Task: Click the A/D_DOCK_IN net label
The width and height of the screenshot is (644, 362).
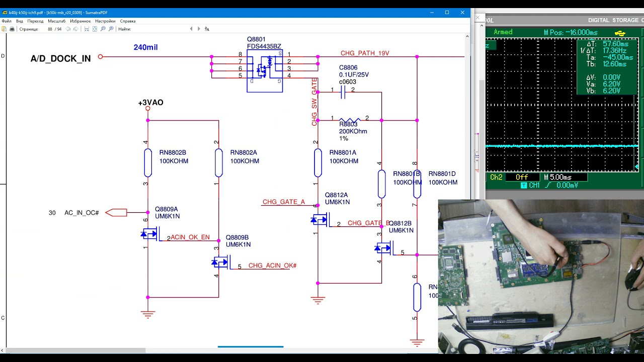Action: point(61,59)
